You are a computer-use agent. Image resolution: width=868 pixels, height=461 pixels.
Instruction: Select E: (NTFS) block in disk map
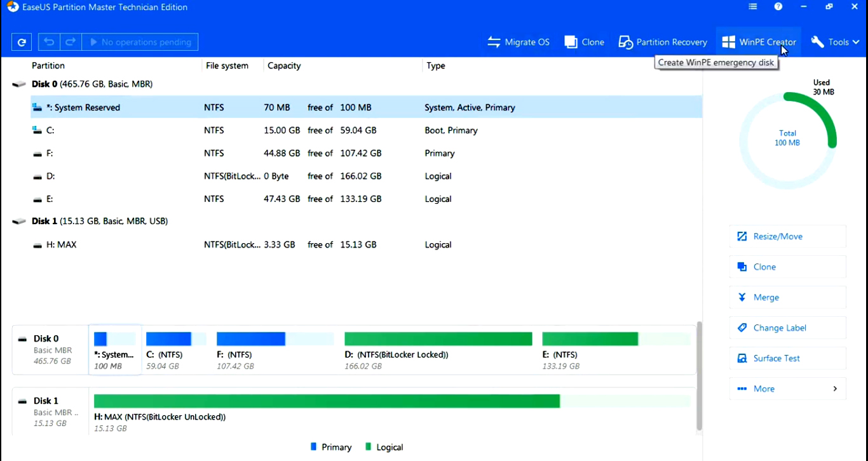pyautogui.click(x=616, y=351)
